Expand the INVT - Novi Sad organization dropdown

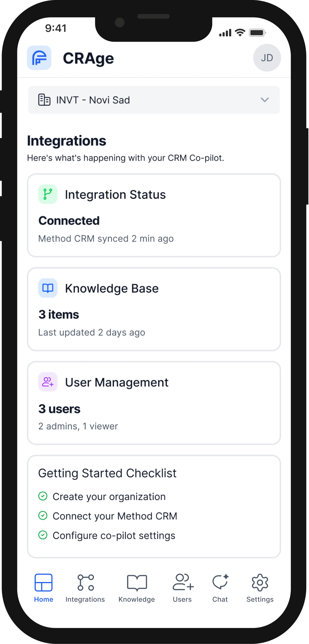coord(154,100)
